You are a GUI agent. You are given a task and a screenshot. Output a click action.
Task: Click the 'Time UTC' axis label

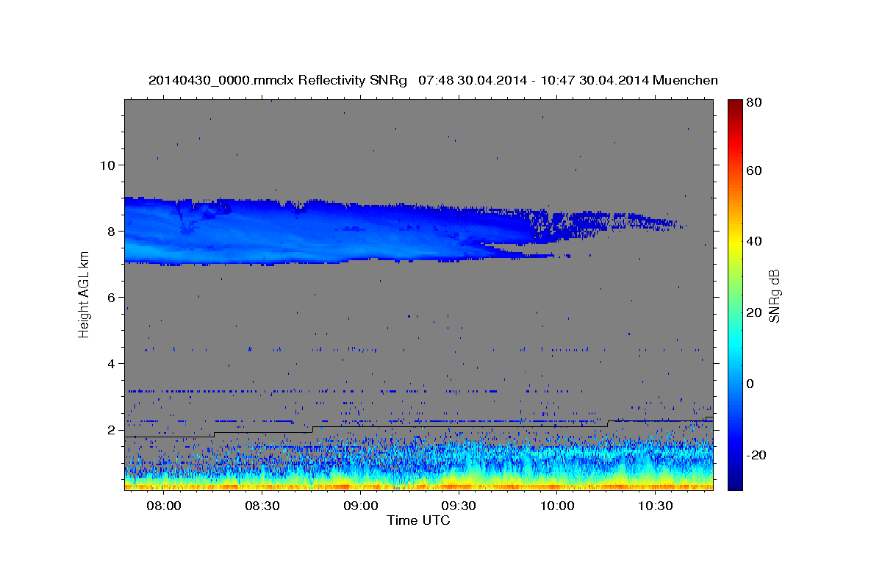(x=418, y=520)
